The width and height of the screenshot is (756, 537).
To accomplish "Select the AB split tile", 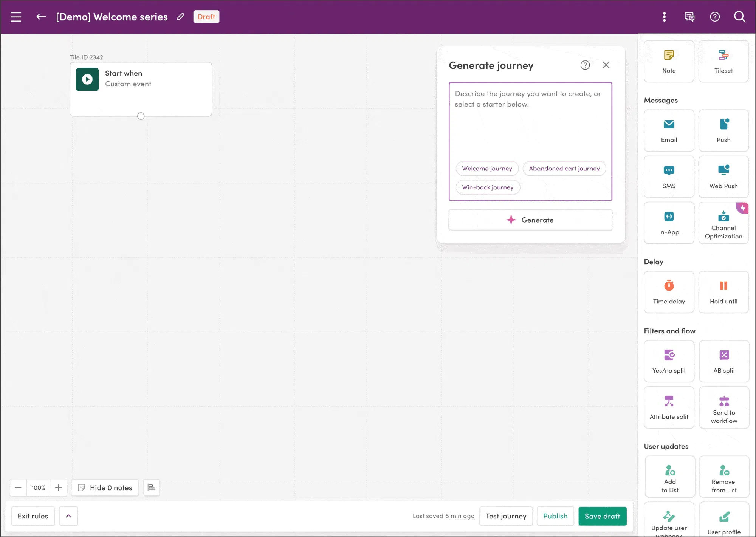I will [723, 361].
